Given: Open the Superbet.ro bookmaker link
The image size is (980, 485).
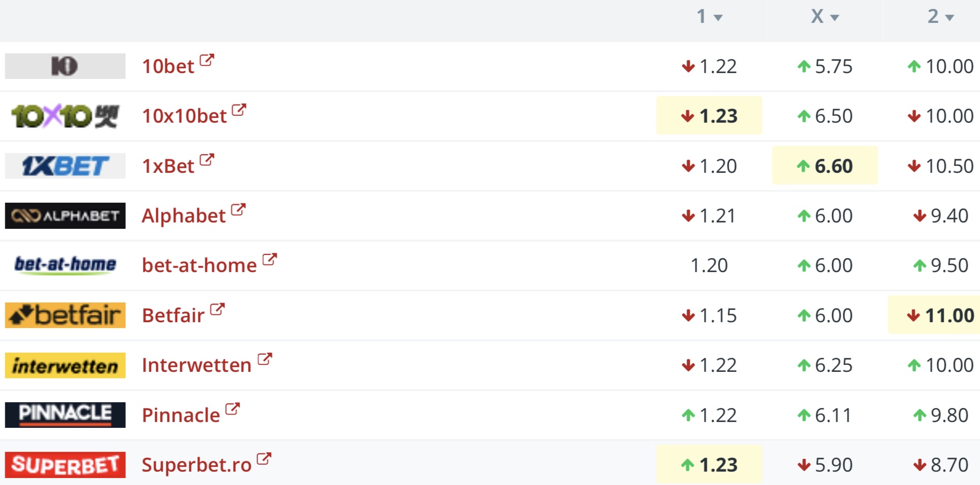Looking at the screenshot, I should tap(196, 465).
